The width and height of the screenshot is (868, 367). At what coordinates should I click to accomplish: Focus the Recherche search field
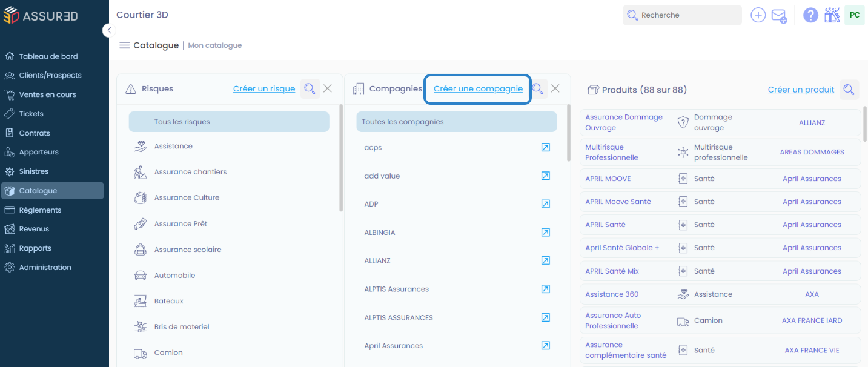[x=682, y=15]
